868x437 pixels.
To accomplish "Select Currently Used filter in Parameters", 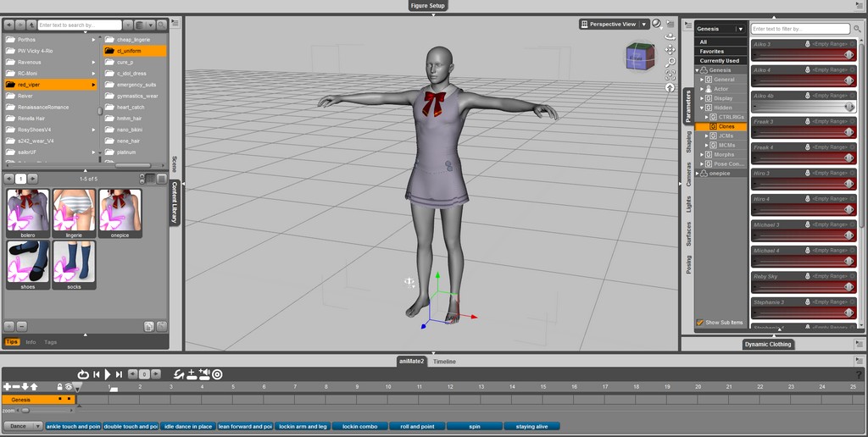I will pos(719,61).
